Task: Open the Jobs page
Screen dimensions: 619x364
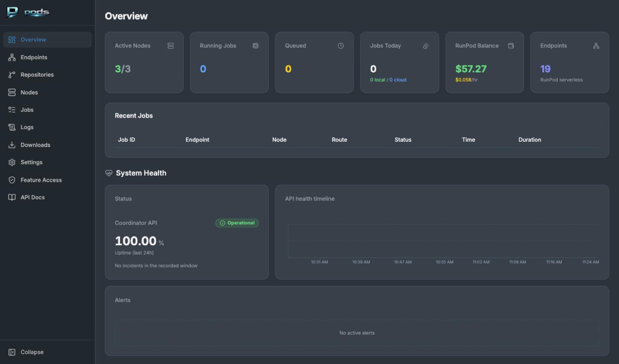Action: [48, 110]
